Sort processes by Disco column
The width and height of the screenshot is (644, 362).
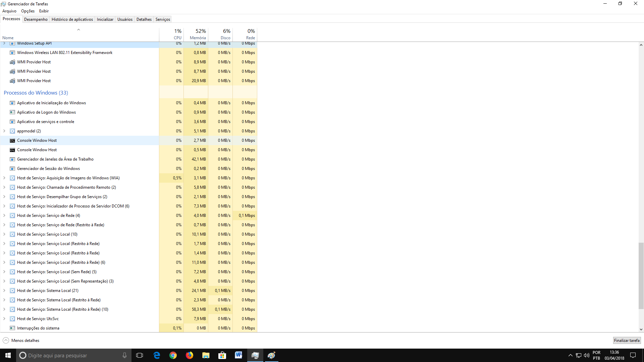[x=220, y=34]
